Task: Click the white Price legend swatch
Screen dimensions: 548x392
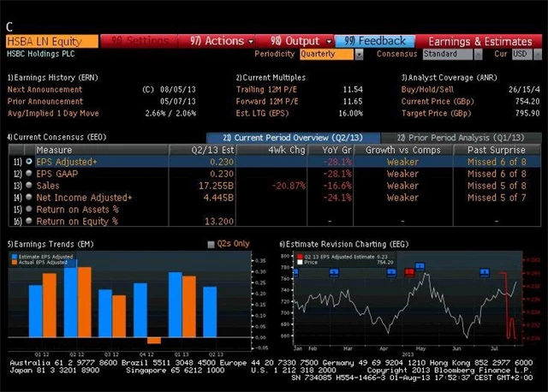Action: coord(300,262)
